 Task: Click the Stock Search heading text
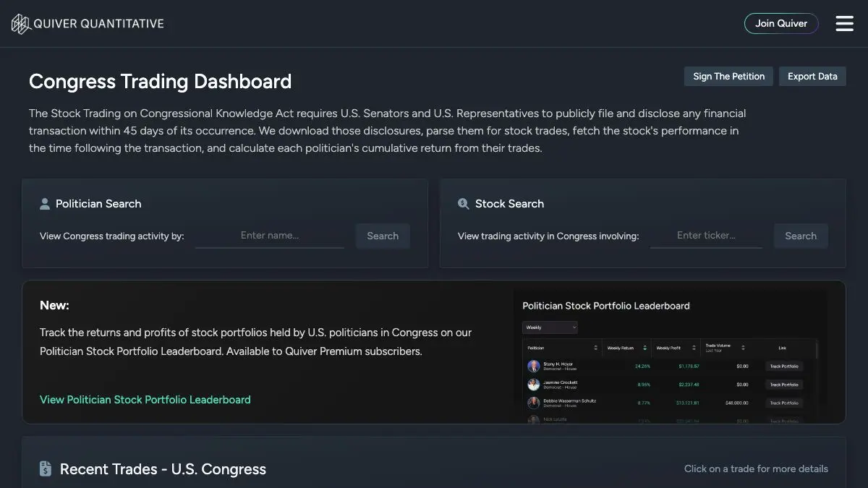pyautogui.click(x=509, y=204)
